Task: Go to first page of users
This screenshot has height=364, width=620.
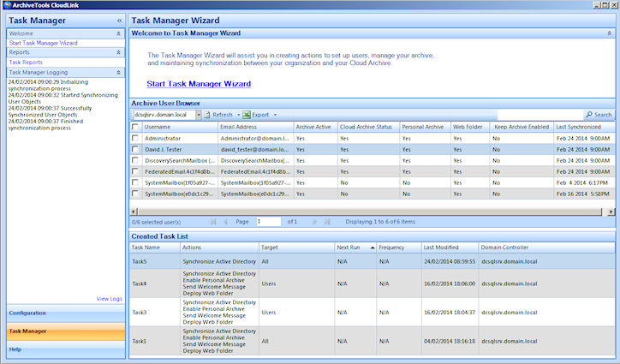Action: pos(213,222)
